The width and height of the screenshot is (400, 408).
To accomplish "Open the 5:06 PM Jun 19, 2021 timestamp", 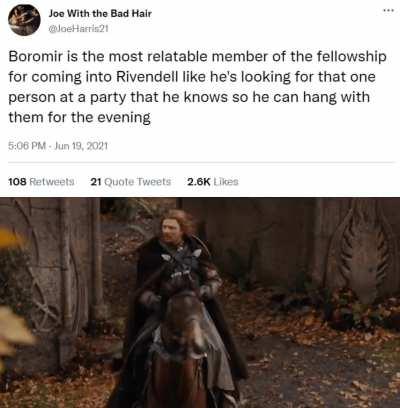I will (58, 146).
